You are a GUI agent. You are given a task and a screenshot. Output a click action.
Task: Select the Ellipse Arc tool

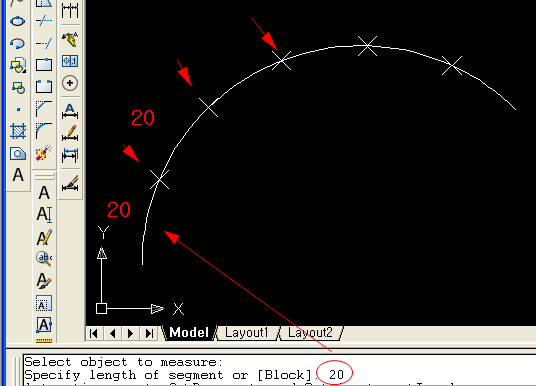(x=17, y=43)
